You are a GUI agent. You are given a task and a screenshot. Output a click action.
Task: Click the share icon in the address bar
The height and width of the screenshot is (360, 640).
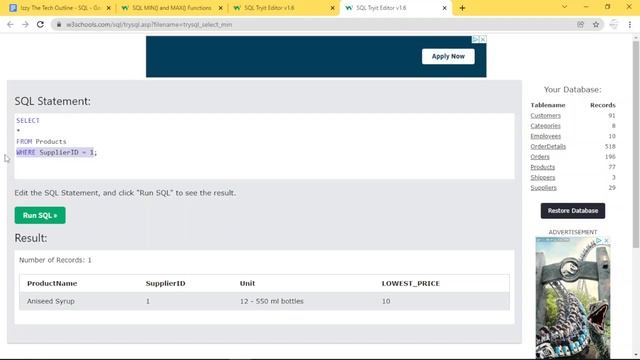580,24
